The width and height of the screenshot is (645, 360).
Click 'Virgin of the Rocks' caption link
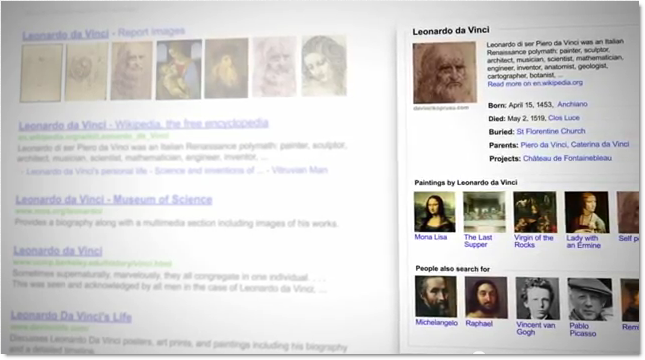533,242
